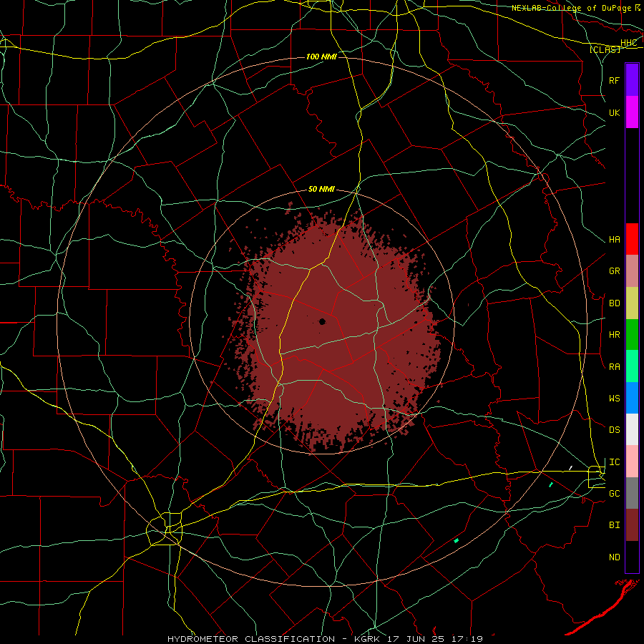Pick the mint green RA legend swatch
Image resolution: width=644 pixels, height=644 pixels.
632,366
